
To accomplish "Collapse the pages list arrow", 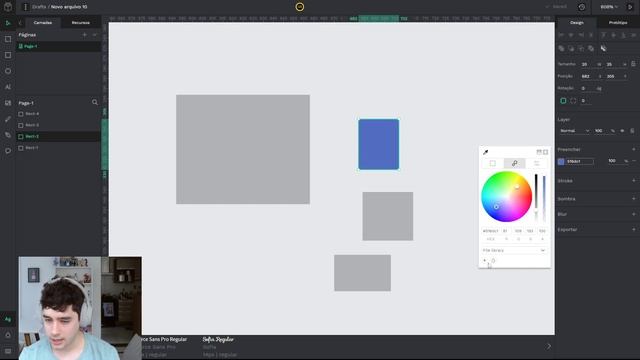I will (95, 35).
